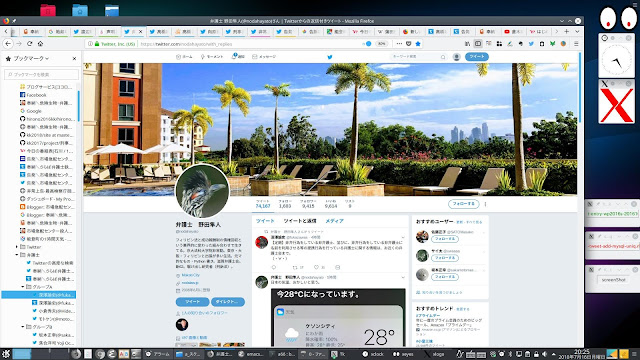
Task: Expand the Twitter bookmark folder
Action: tap(17, 247)
